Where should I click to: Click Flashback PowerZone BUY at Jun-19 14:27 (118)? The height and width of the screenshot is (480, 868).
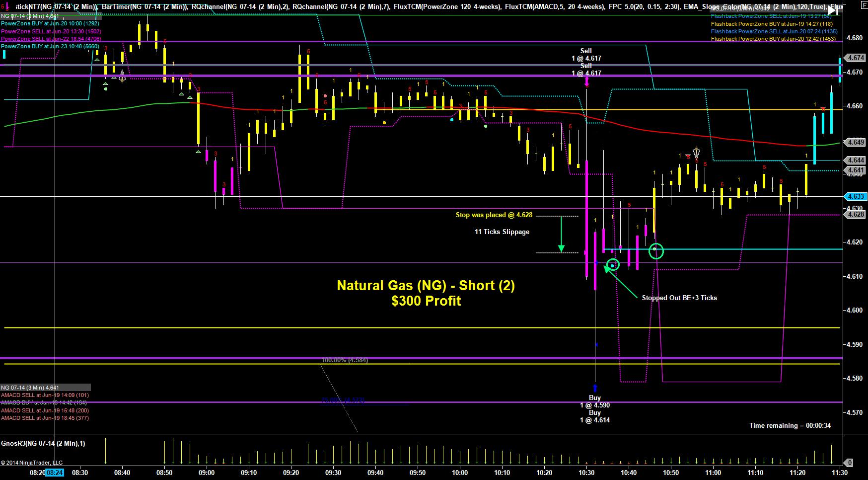[772, 24]
